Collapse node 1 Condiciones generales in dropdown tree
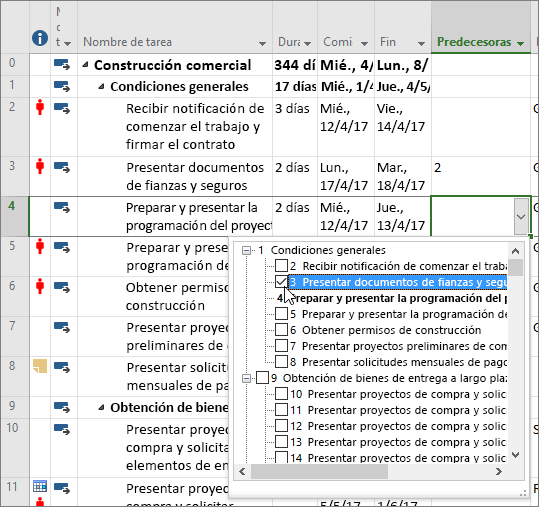 [x=246, y=250]
